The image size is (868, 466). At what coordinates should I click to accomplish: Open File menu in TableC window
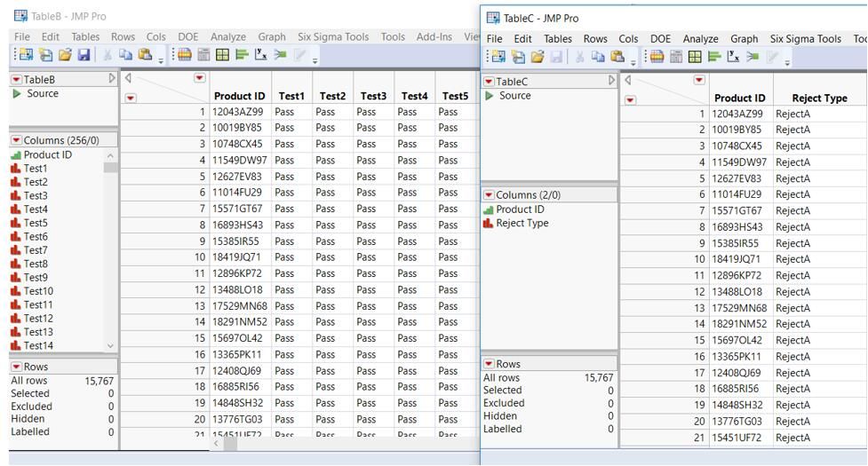pyautogui.click(x=494, y=39)
